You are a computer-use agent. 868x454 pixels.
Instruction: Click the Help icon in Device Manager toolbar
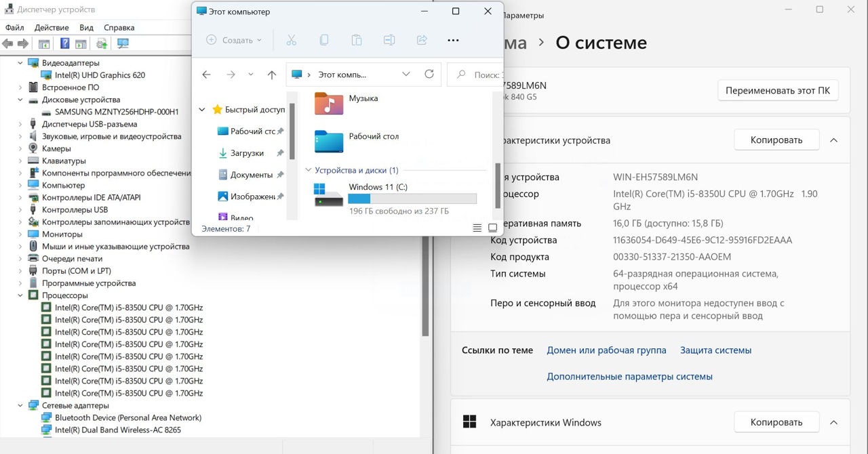click(65, 44)
